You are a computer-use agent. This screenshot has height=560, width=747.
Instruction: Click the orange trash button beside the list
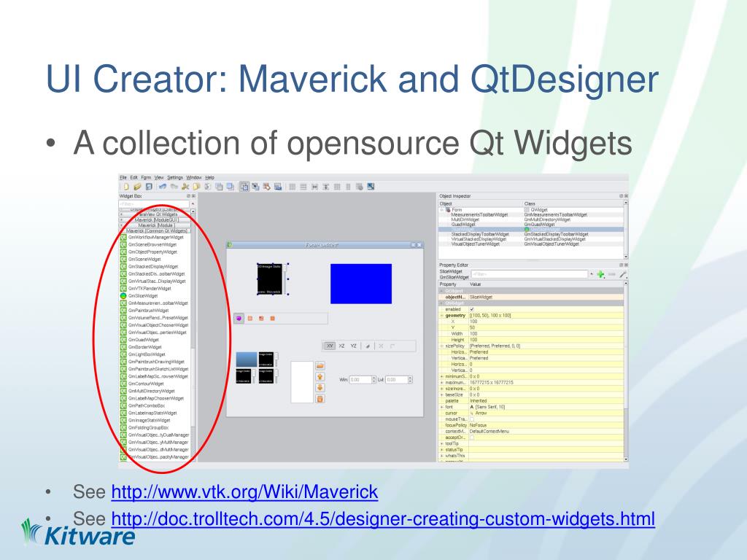tap(320, 399)
